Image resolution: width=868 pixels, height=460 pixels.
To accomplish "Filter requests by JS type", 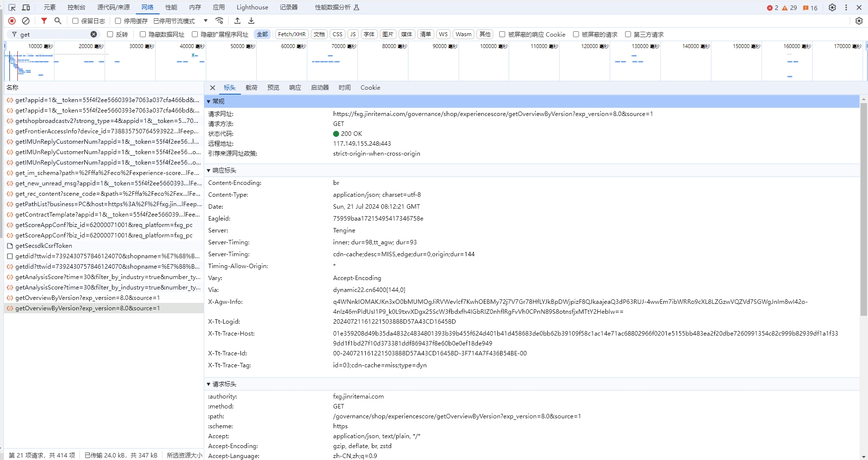I will 353,34.
